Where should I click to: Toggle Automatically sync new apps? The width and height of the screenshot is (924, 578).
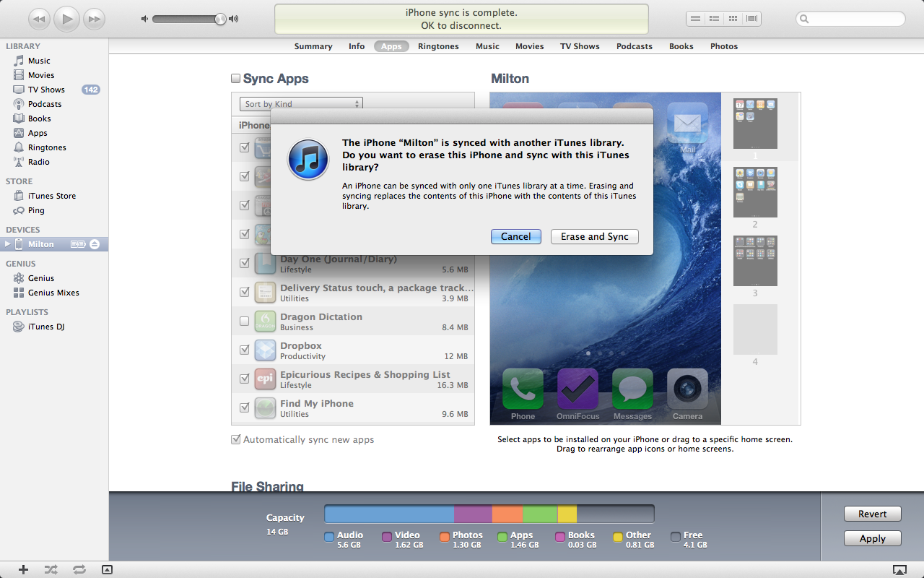[235, 439]
